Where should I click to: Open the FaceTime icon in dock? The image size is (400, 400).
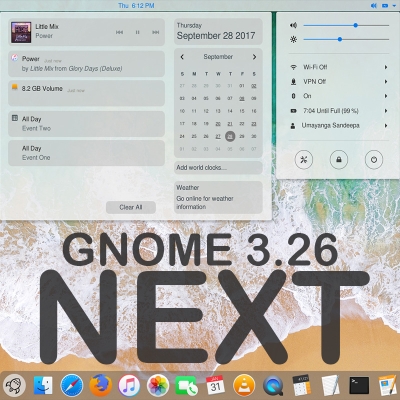click(x=186, y=386)
